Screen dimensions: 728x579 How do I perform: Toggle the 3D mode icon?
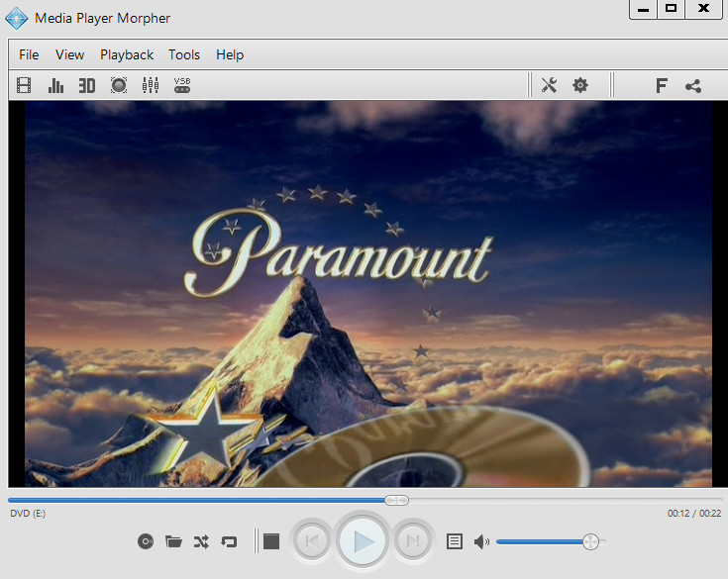pos(87,85)
